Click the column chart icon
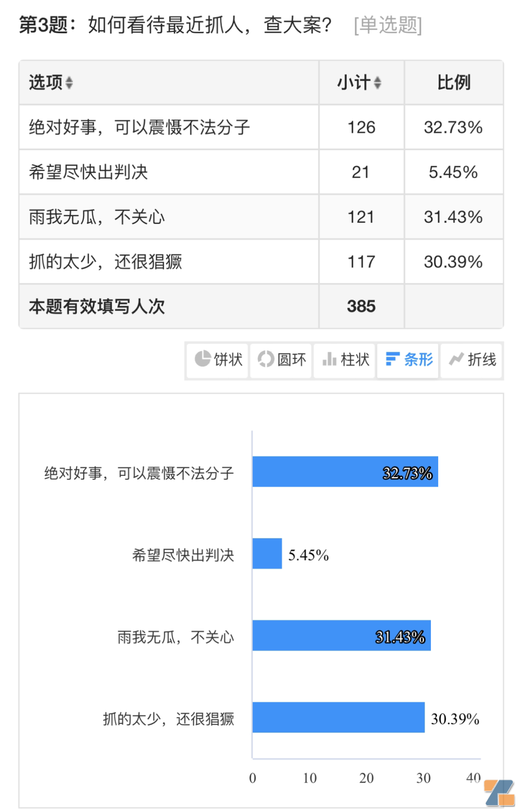 [x=329, y=359]
